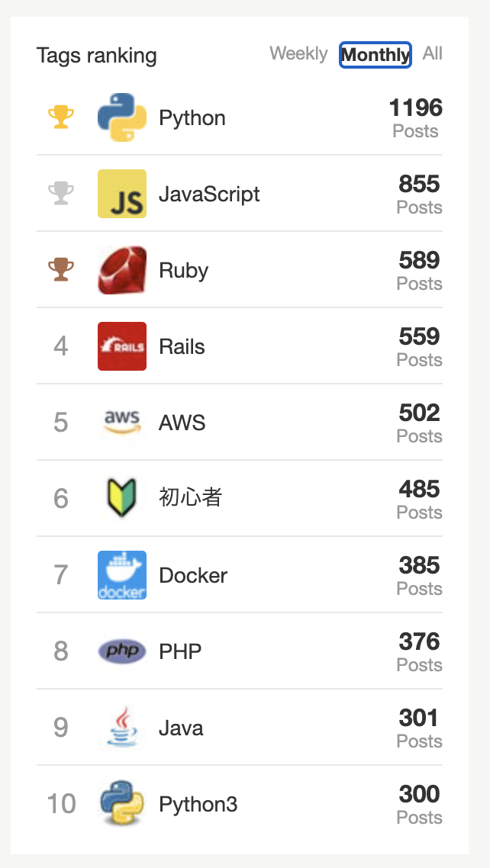Click the Rails logo icon

[122, 346]
